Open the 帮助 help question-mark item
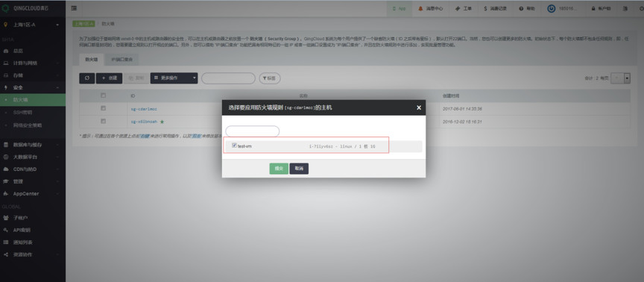Viewport: 644px width, 282px height. click(x=527, y=8)
